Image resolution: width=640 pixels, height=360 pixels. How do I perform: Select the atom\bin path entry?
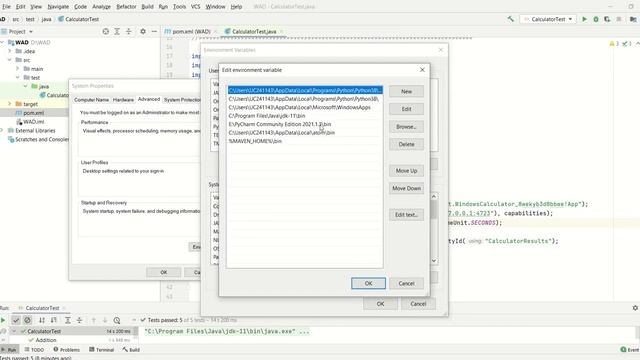tap(305, 133)
